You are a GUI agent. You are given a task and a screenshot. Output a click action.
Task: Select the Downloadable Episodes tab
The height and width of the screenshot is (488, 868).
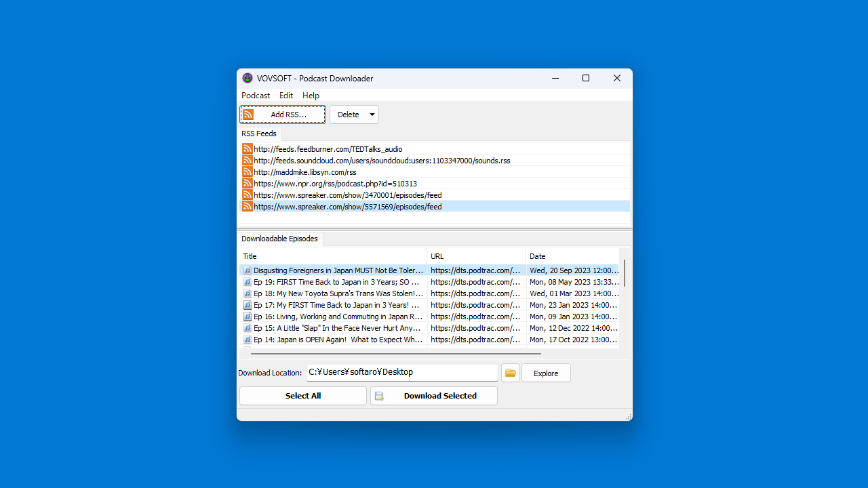(279, 239)
